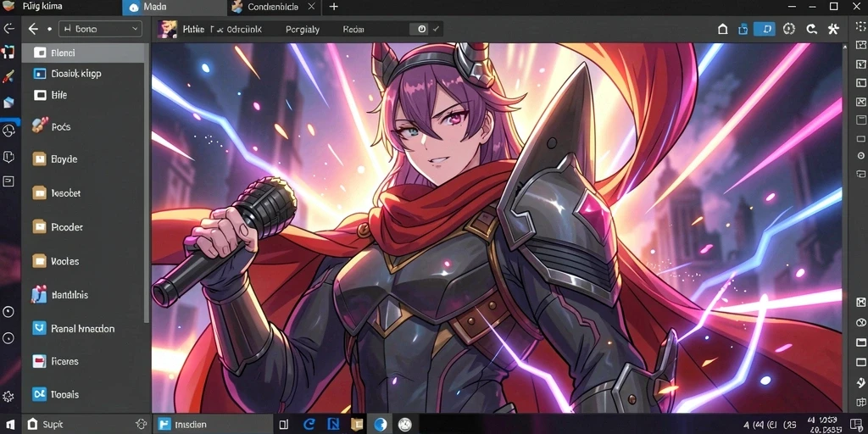Select the "Blenci" sidebar entry
The width and height of the screenshot is (868, 434).
[83, 53]
